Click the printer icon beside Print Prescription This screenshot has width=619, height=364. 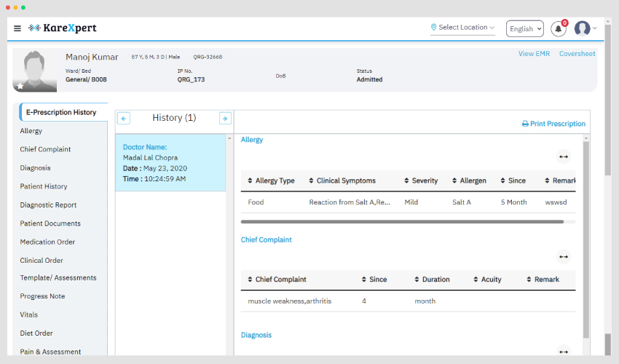[x=525, y=124]
